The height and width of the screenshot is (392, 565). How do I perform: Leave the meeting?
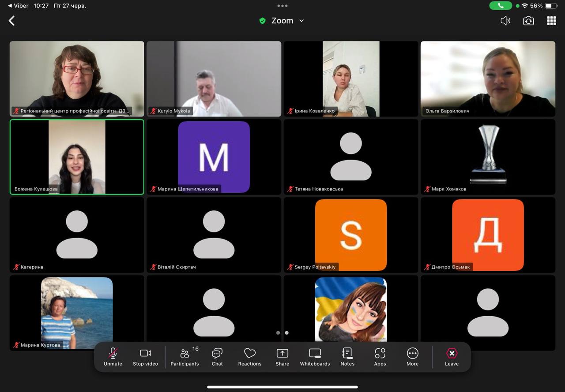click(x=452, y=357)
